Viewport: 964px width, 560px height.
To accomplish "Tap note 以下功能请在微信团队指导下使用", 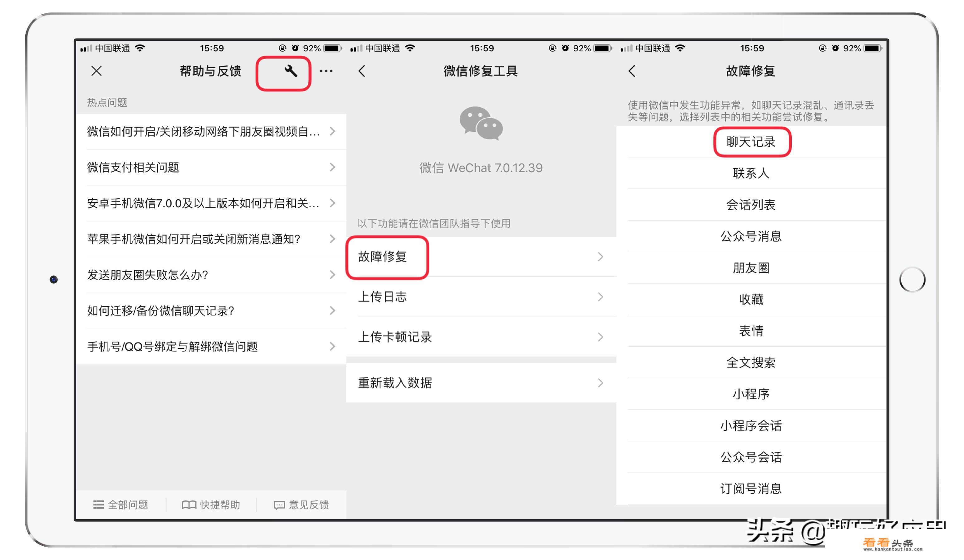I will pos(434,223).
